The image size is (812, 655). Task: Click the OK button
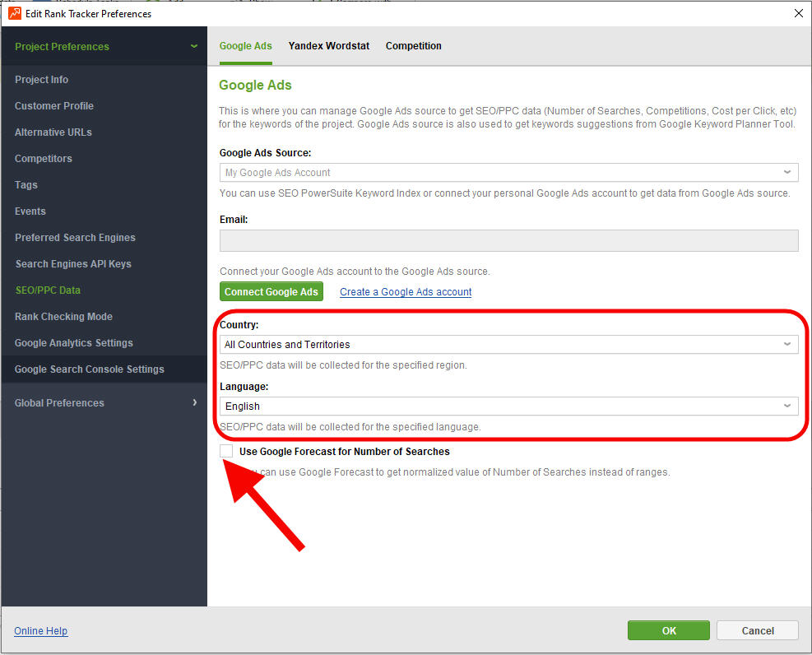click(x=668, y=630)
